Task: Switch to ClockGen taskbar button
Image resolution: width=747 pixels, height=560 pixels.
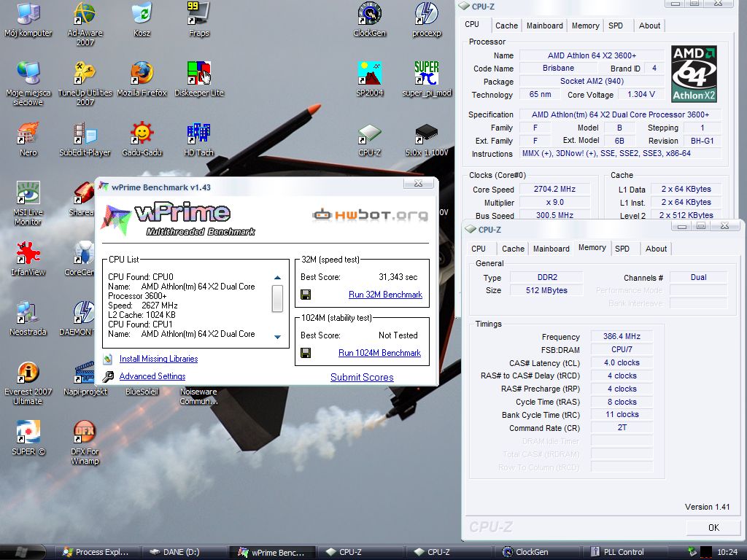Action: [538, 553]
